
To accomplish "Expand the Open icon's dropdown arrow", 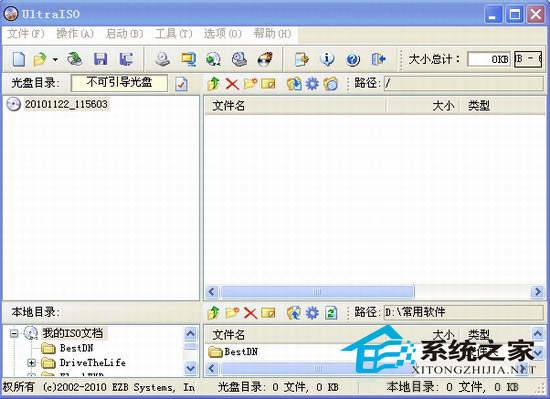I will (55, 60).
